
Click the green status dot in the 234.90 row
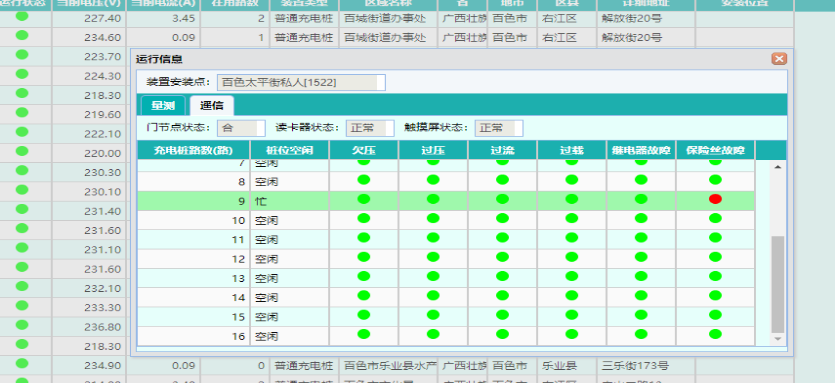click(22, 363)
